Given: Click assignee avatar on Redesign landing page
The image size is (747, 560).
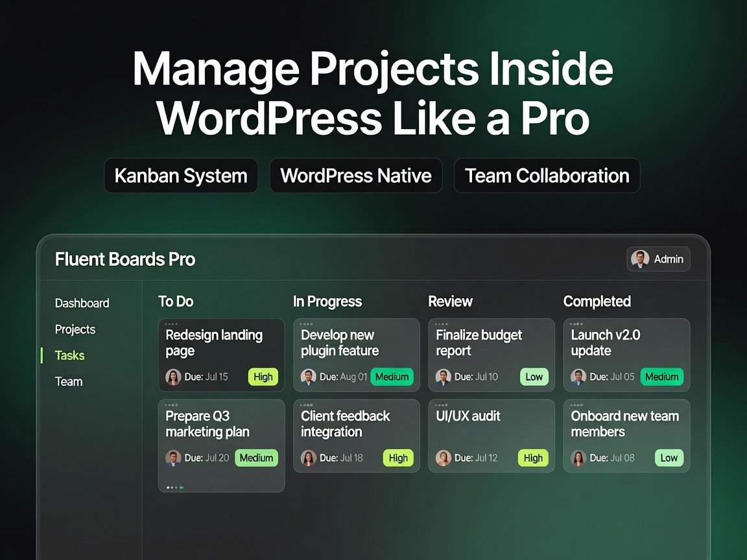Looking at the screenshot, I should coord(173,377).
